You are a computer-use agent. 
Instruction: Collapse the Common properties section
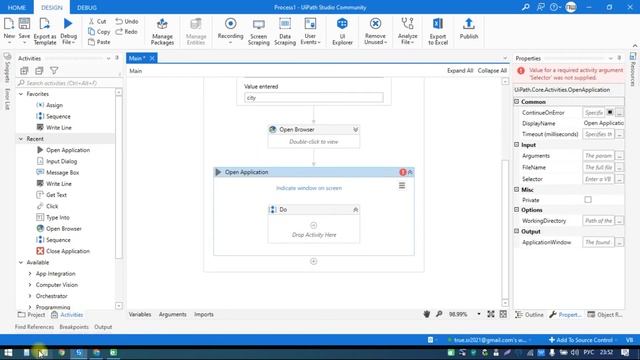517,101
